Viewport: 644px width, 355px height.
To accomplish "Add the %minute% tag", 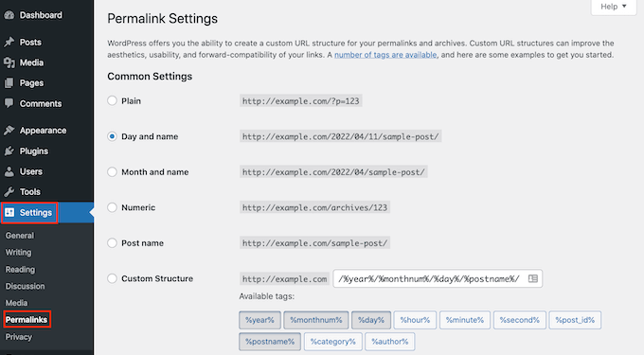I will click(x=464, y=320).
